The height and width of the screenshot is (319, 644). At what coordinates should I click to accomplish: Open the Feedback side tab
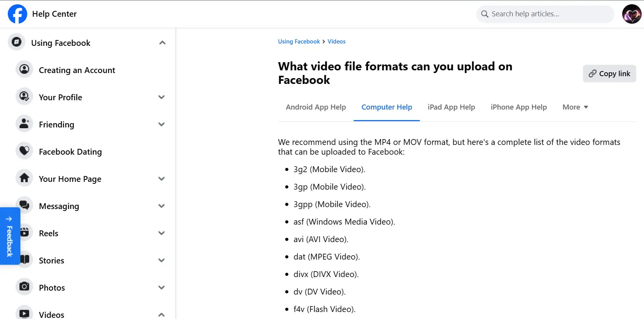10,236
